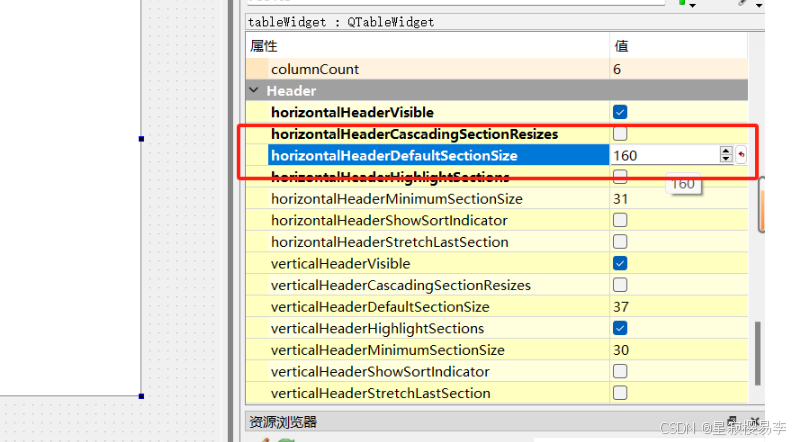
Task: Click columnCount value 6
Action: [x=617, y=69]
